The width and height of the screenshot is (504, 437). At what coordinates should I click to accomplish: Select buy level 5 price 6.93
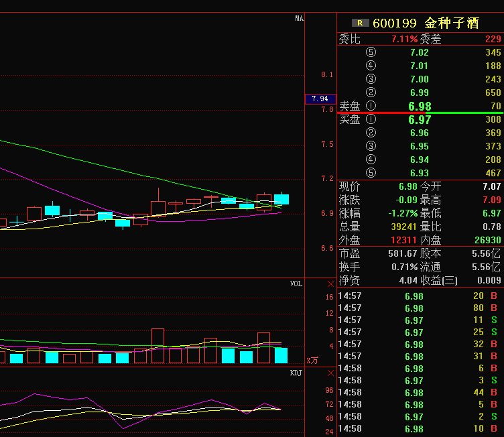[420, 173]
